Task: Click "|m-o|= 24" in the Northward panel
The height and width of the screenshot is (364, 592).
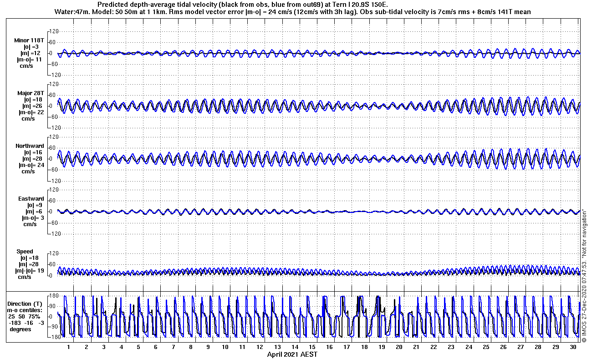Action: click(31, 165)
